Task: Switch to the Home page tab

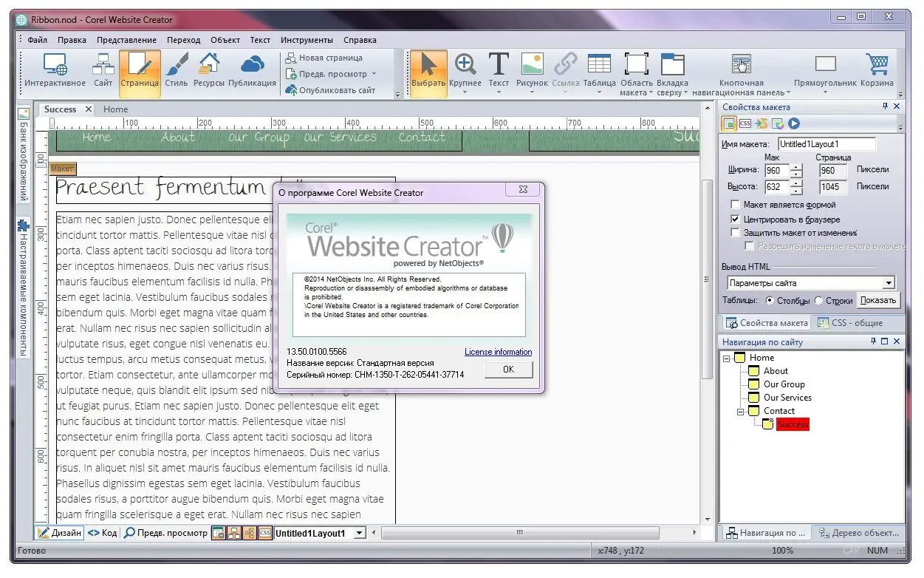Action: 115,109
